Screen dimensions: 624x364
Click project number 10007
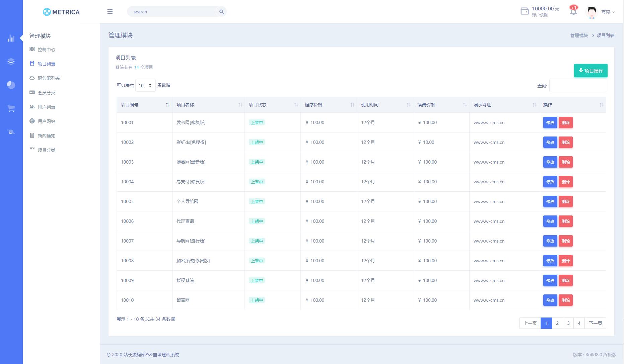127,241
